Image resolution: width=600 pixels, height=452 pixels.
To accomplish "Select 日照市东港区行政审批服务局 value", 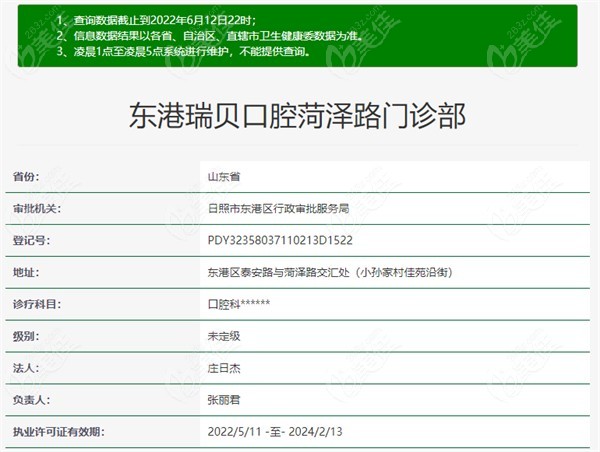I will click(x=278, y=209).
